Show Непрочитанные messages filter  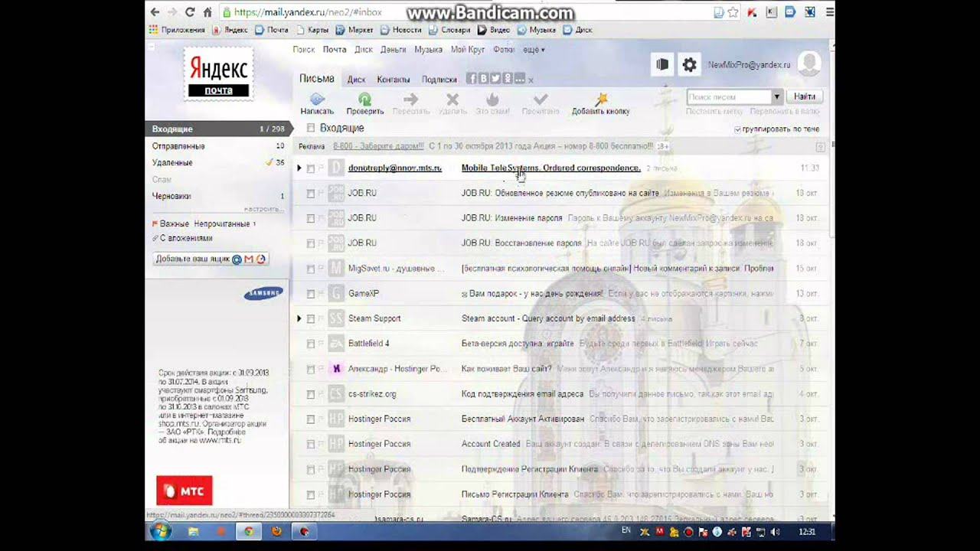click(x=221, y=224)
